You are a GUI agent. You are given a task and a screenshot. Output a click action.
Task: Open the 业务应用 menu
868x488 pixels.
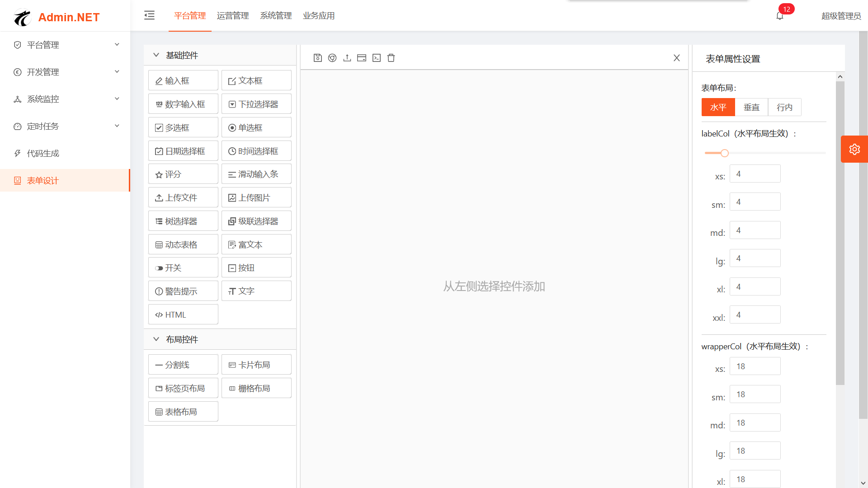pyautogui.click(x=319, y=16)
